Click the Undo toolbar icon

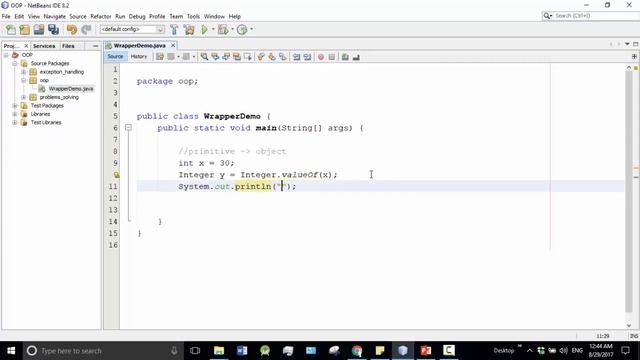(x=72, y=29)
